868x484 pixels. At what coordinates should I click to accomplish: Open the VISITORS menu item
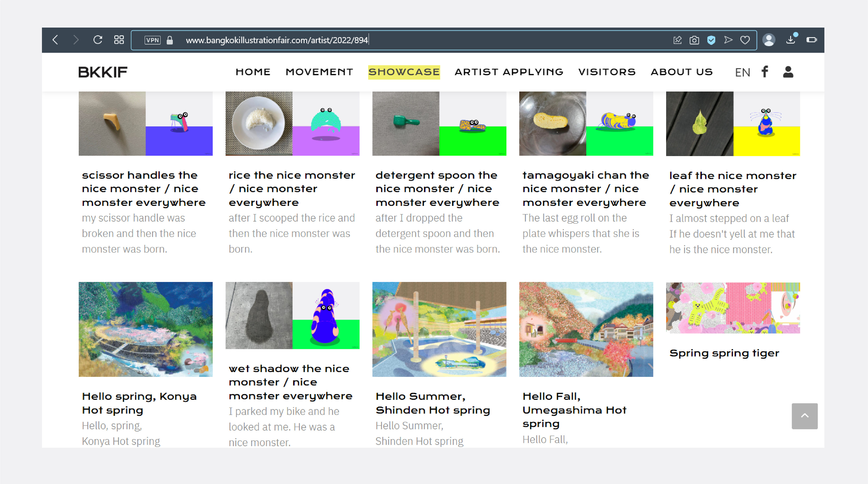pyautogui.click(x=607, y=72)
